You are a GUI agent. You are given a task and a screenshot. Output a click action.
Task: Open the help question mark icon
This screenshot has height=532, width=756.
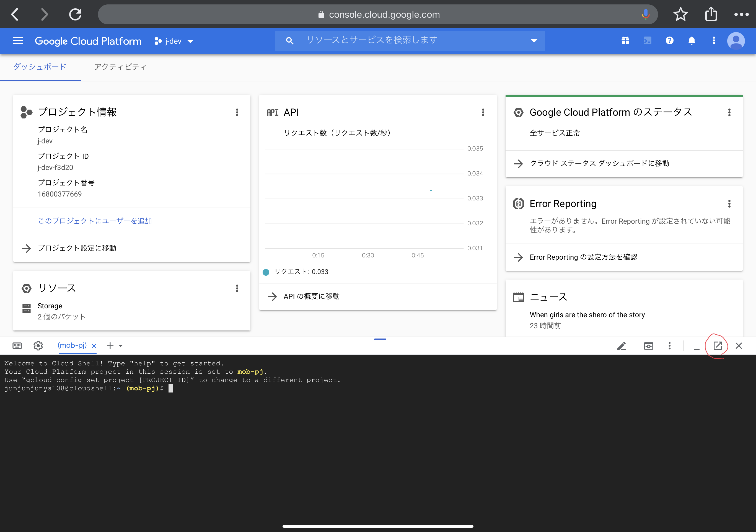[x=669, y=41]
